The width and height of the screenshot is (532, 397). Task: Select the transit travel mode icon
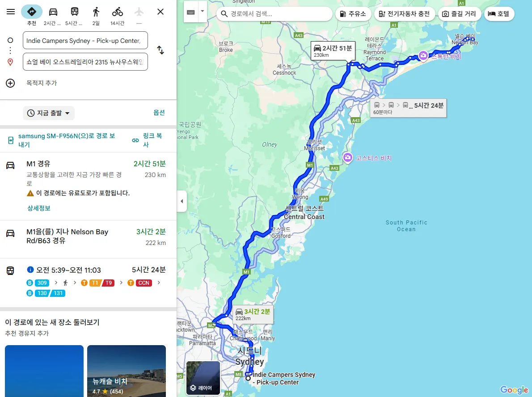coord(75,12)
